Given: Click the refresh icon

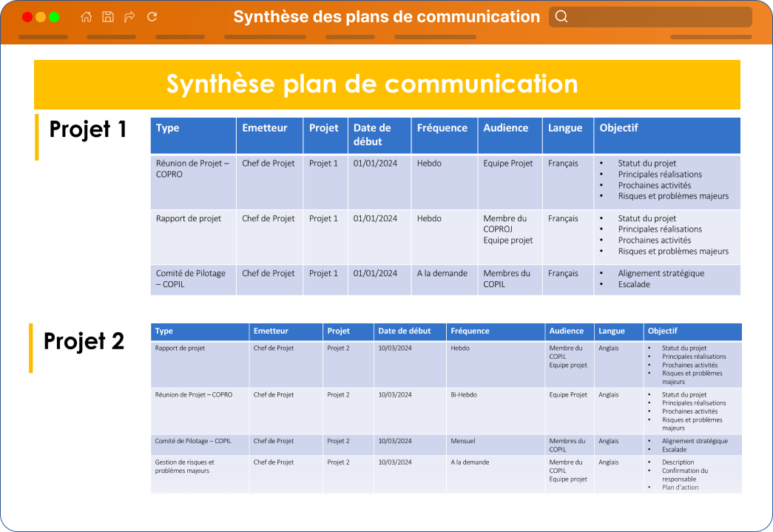Looking at the screenshot, I should tap(152, 17).
